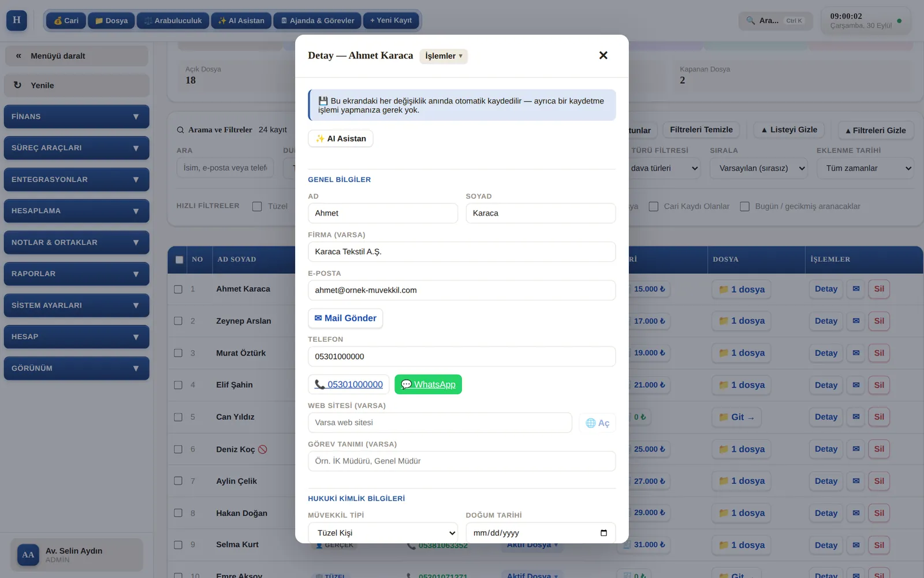Click AI Asistan button in dialog

(x=341, y=139)
